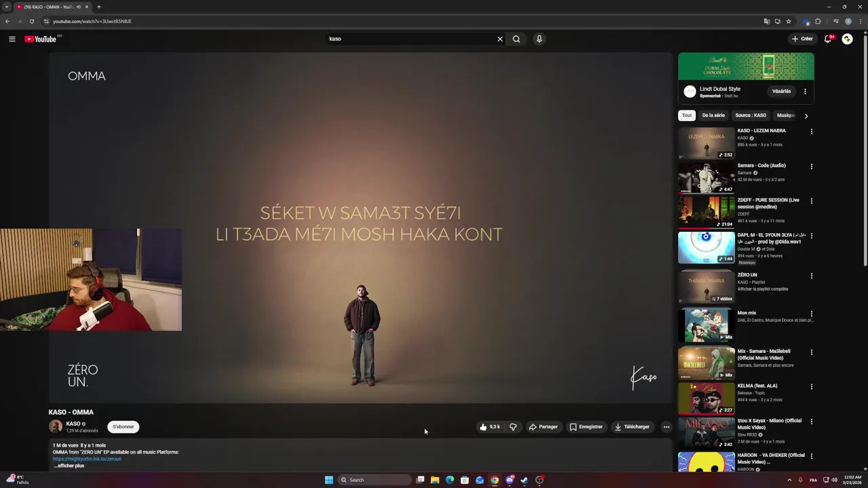Open Chrome media controls icon

[x=835, y=21]
